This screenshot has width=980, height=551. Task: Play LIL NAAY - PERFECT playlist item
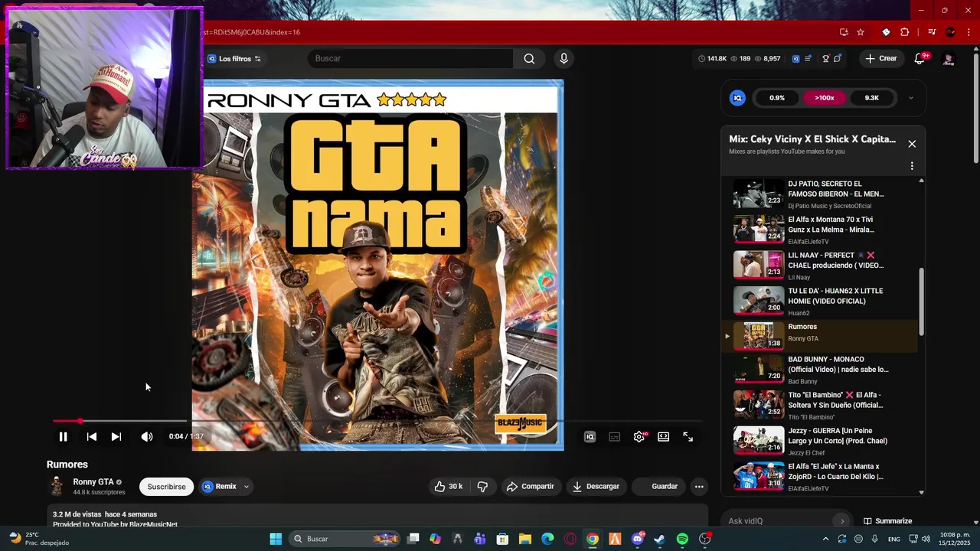pyautogui.click(x=819, y=266)
